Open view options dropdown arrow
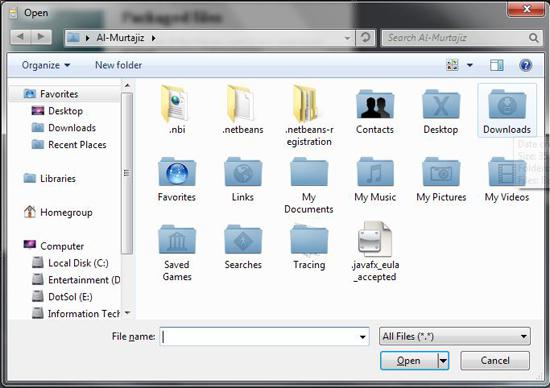Image resolution: width=550 pixels, height=388 pixels. pyautogui.click(x=470, y=65)
